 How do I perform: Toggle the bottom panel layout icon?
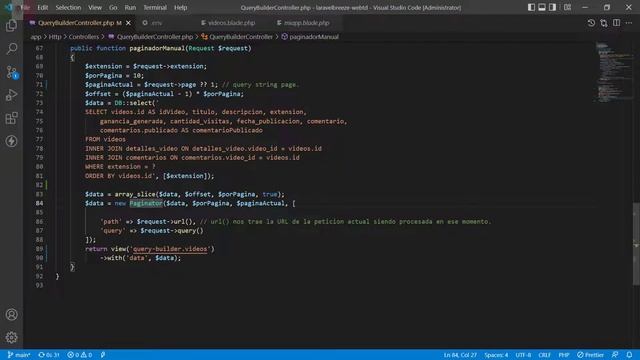pos(542,7)
